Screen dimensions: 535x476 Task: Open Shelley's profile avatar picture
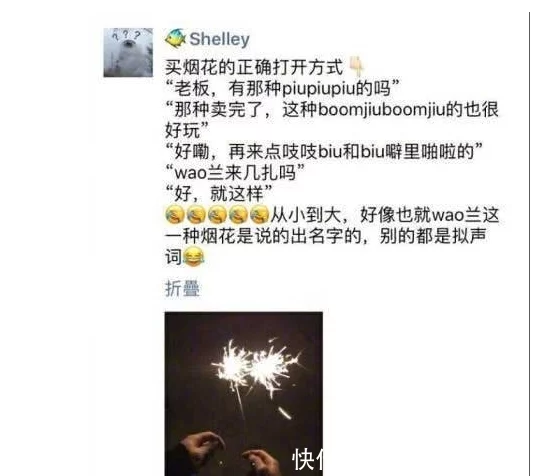(128, 53)
